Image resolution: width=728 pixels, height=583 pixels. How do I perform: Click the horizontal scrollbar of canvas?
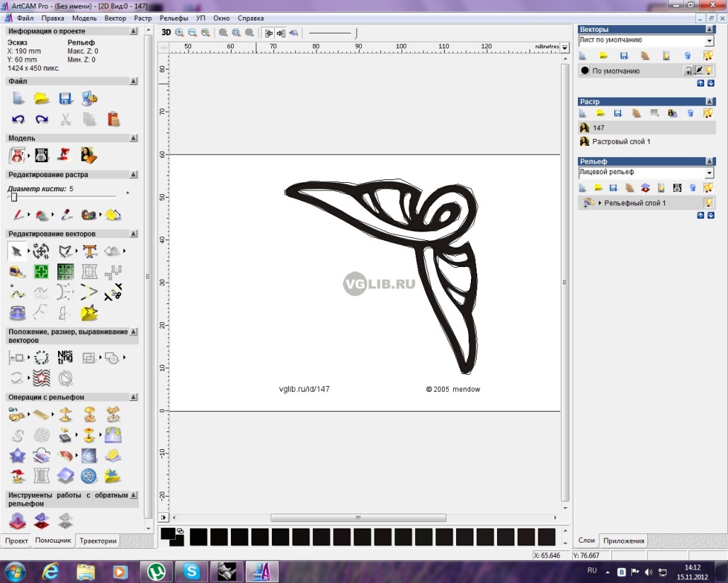pyautogui.click(x=358, y=518)
